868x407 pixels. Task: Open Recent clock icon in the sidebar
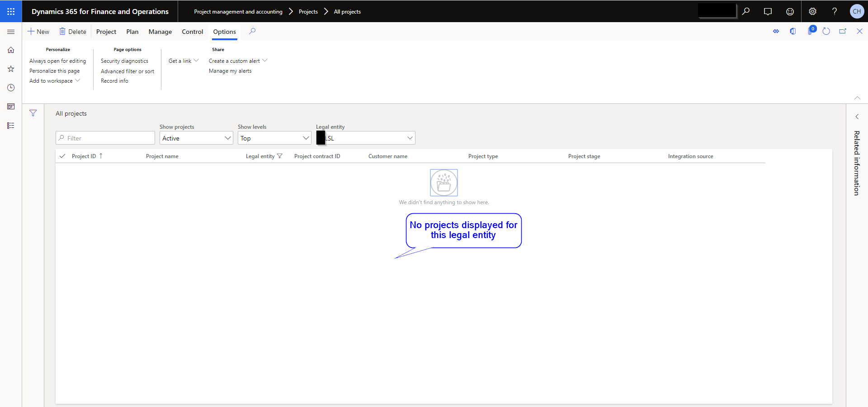[x=11, y=88]
